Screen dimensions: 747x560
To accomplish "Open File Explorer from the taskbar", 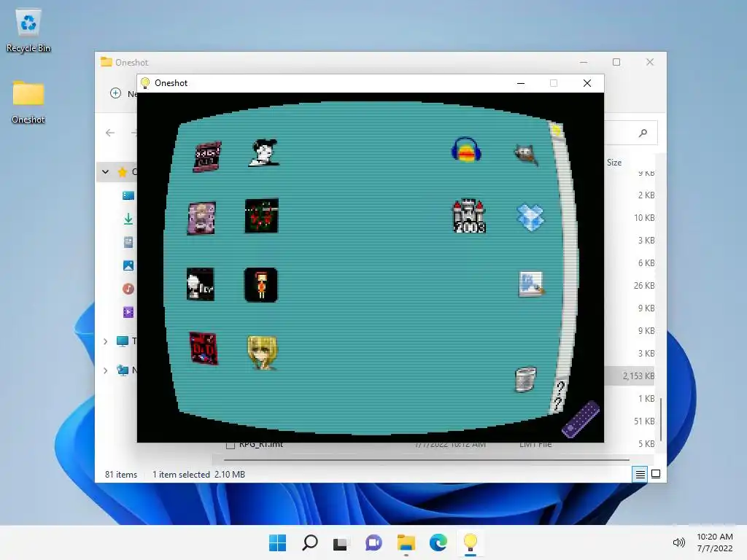I will (x=406, y=542).
